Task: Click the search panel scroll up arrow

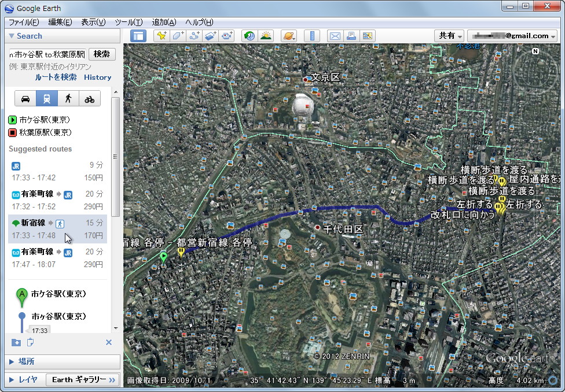Action: pyautogui.click(x=116, y=92)
